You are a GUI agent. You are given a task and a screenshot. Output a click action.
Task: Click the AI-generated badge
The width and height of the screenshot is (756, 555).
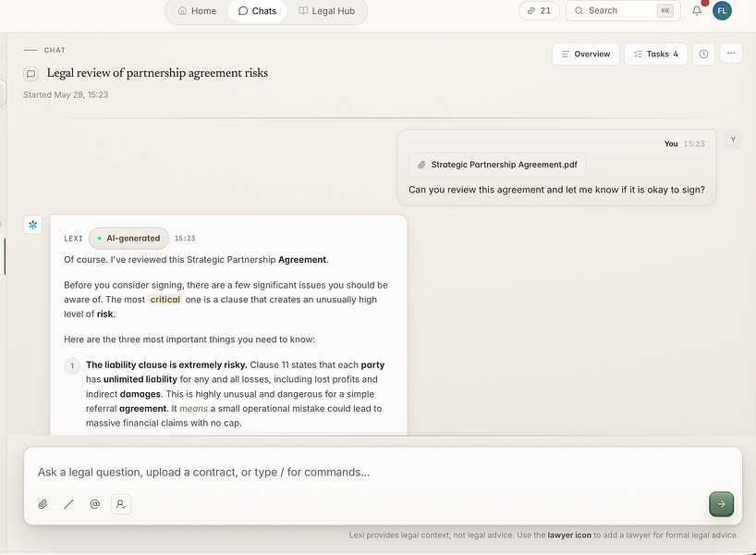[128, 239]
